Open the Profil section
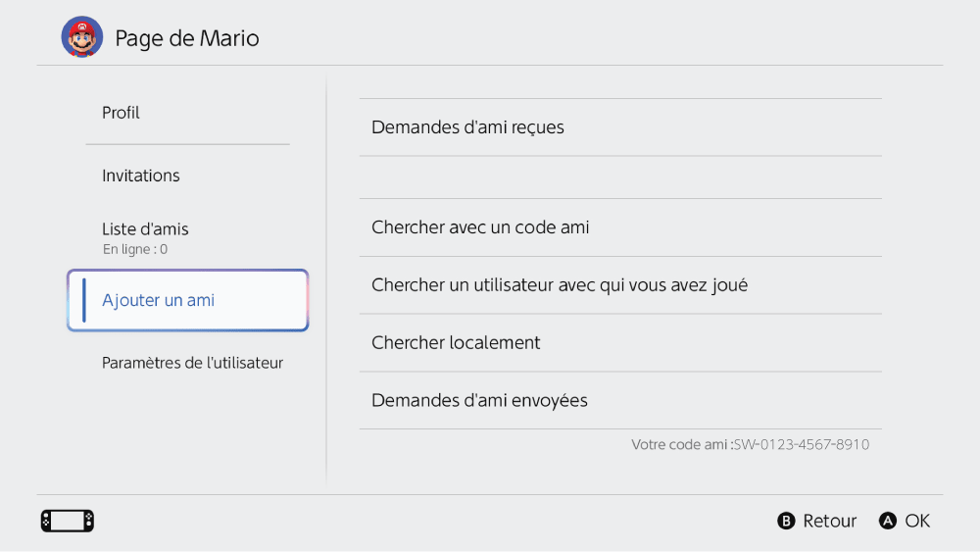 pos(121,113)
